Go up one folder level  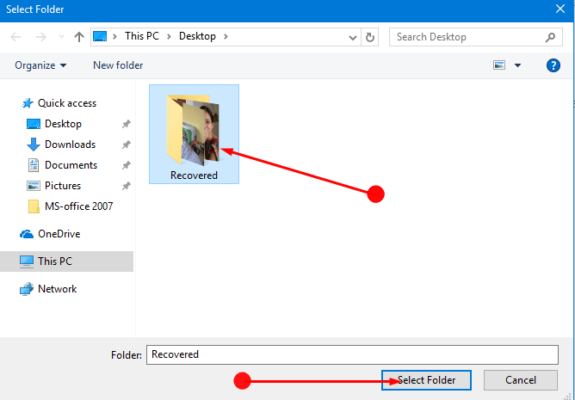79,37
